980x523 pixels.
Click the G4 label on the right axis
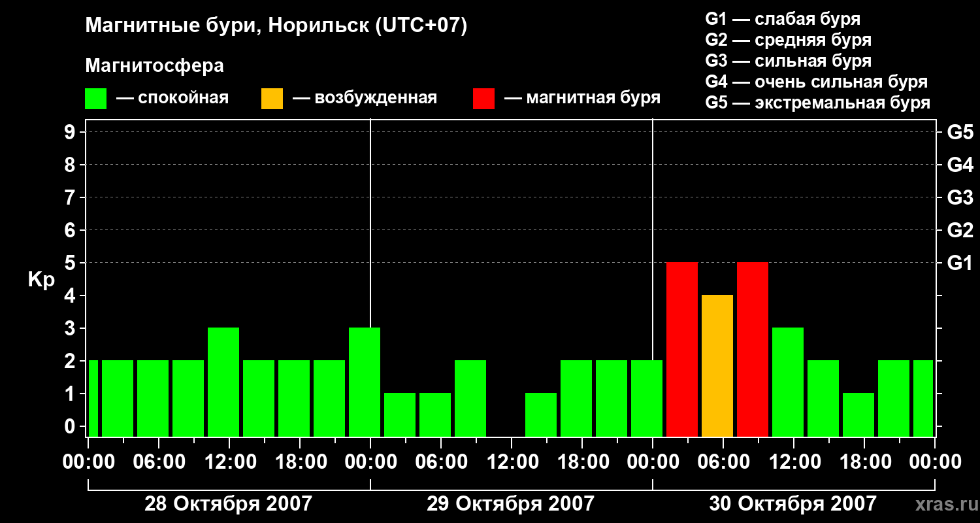click(x=960, y=165)
